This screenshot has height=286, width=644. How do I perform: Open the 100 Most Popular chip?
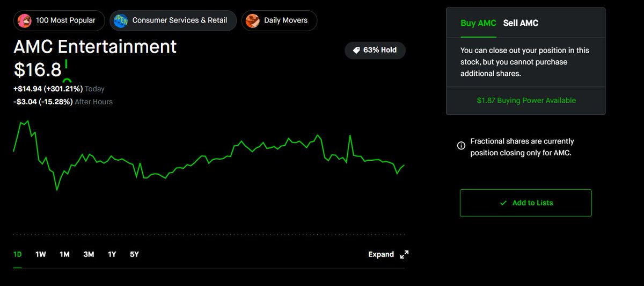[59, 20]
